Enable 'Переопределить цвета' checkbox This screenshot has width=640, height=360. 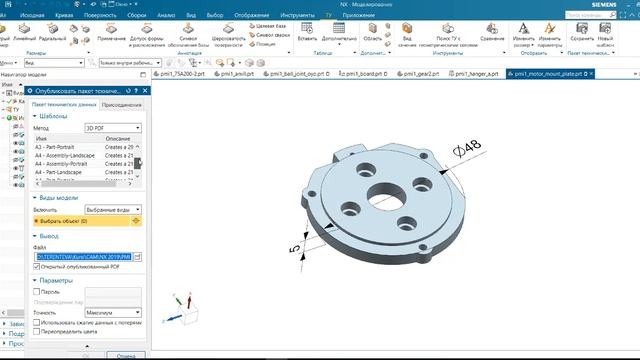pyautogui.click(x=36, y=331)
